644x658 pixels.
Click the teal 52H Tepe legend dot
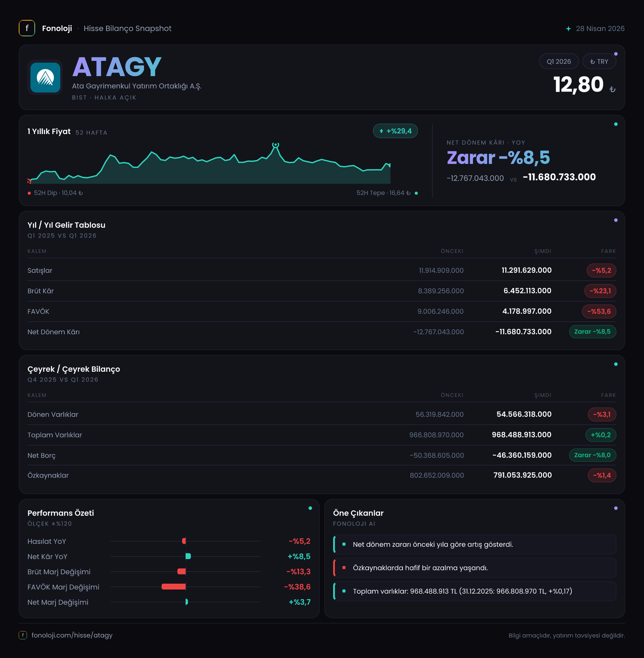(416, 193)
